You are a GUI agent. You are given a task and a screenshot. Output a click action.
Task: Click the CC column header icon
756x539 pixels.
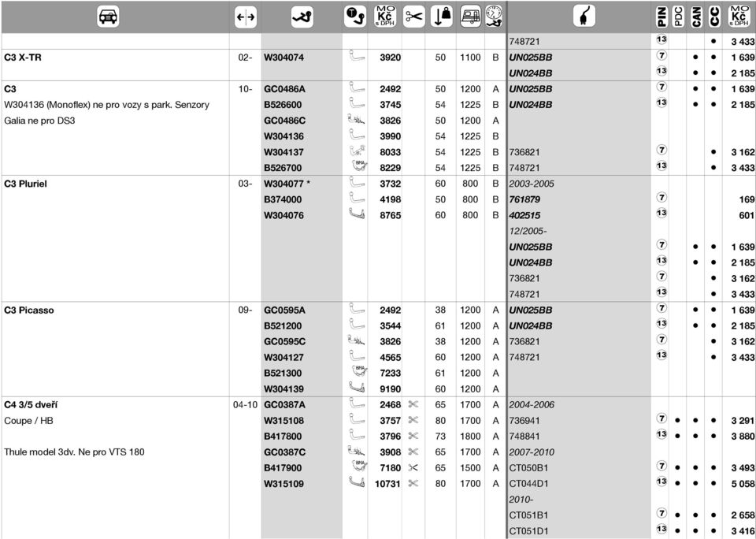pyautogui.click(x=713, y=17)
